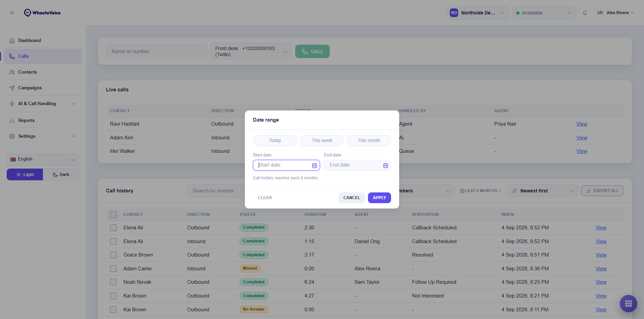Open the Newest first sort dropdown
644x319 pixels.
[543, 191]
